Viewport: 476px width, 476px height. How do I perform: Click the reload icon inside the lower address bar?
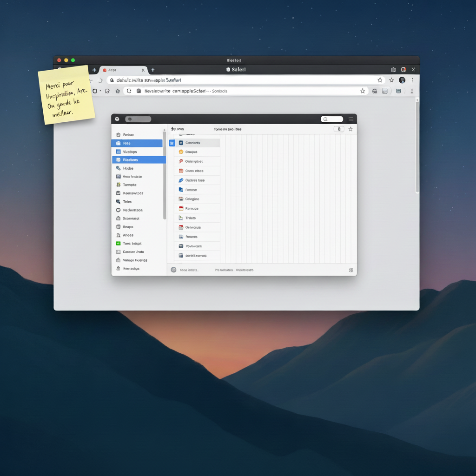pyautogui.click(x=129, y=91)
